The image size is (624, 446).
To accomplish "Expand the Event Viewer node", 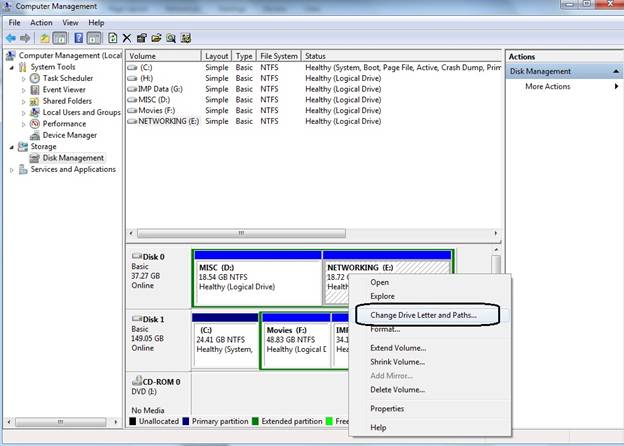I will click(x=23, y=90).
